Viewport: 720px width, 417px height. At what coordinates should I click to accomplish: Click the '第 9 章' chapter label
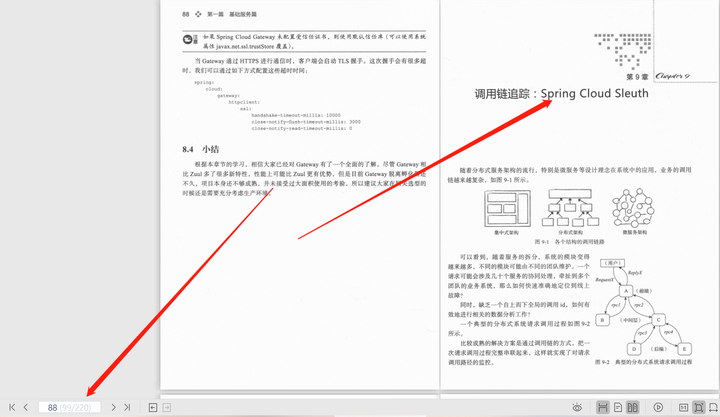point(637,77)
